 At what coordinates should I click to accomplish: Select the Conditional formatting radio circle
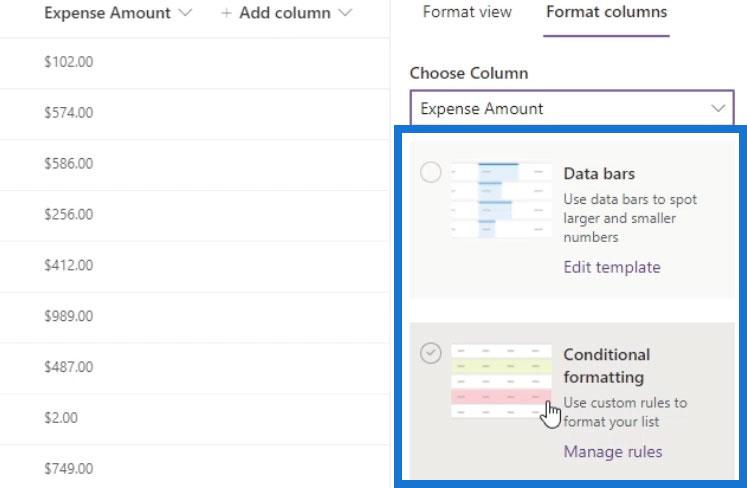coord(430,353)
